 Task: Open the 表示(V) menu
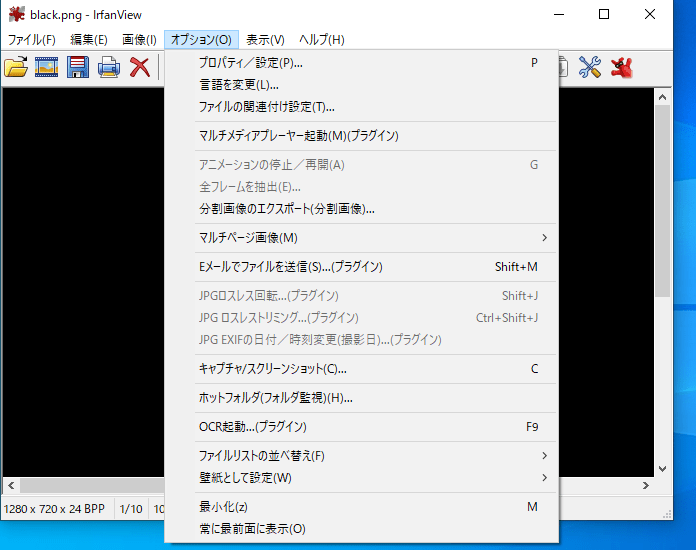pyautogui.click(x=265, y=40)
